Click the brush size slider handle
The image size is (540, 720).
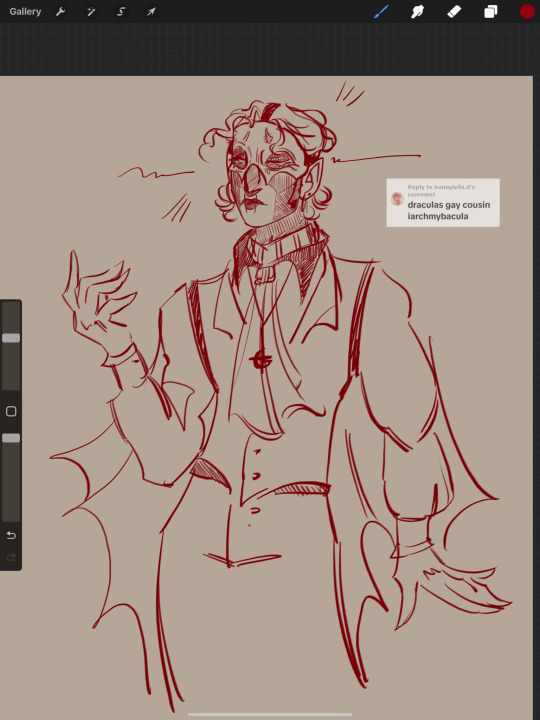point(11,338)
